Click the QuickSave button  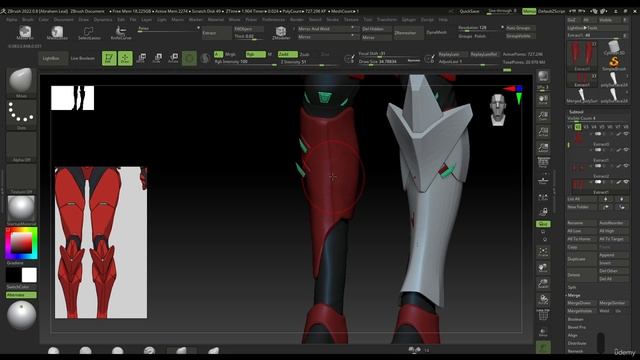469,11
